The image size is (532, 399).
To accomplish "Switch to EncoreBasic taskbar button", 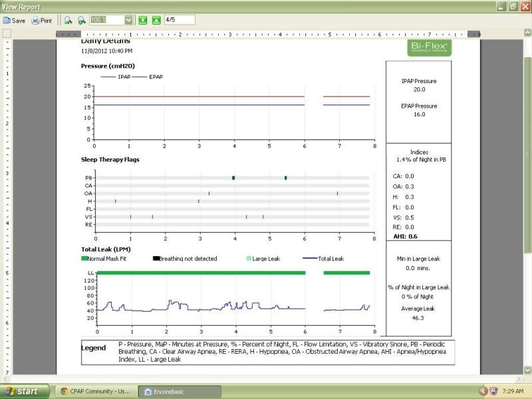I will point(180,392).
